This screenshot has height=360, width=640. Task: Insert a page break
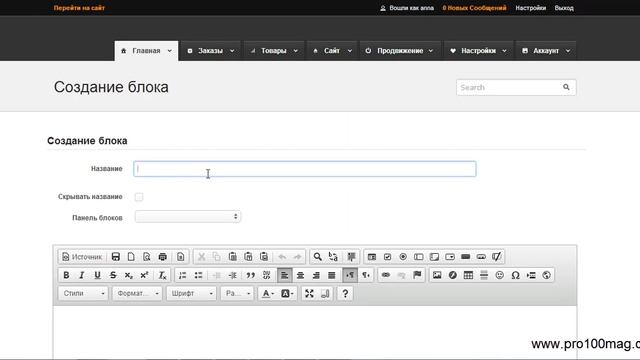tap(531, 275)
